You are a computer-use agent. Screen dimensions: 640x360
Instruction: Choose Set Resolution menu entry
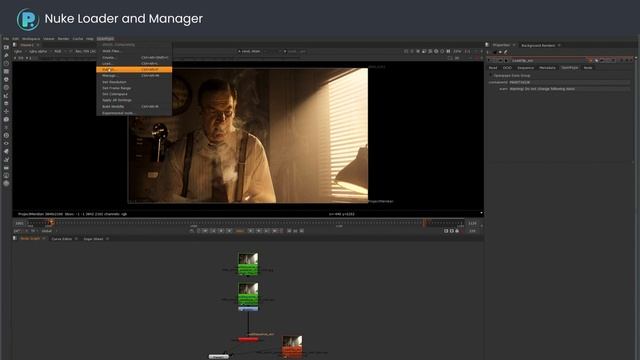pyautogui.click(x=134, y=82)
